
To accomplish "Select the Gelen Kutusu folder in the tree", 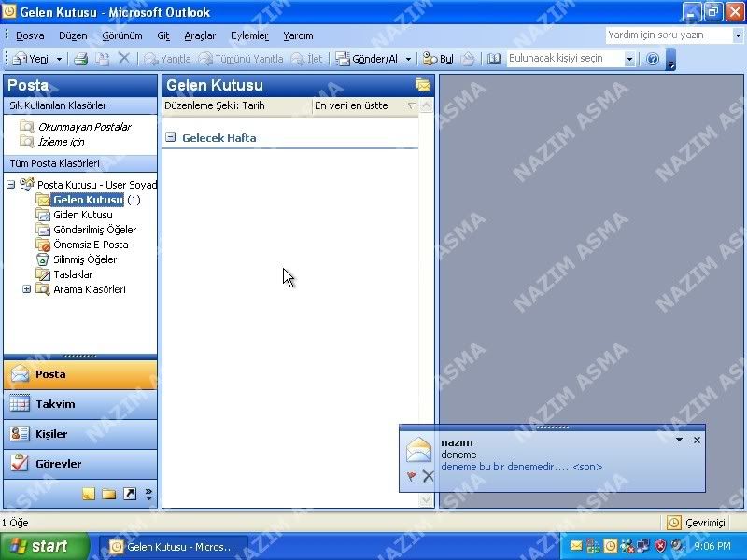I will coord(88,200).
